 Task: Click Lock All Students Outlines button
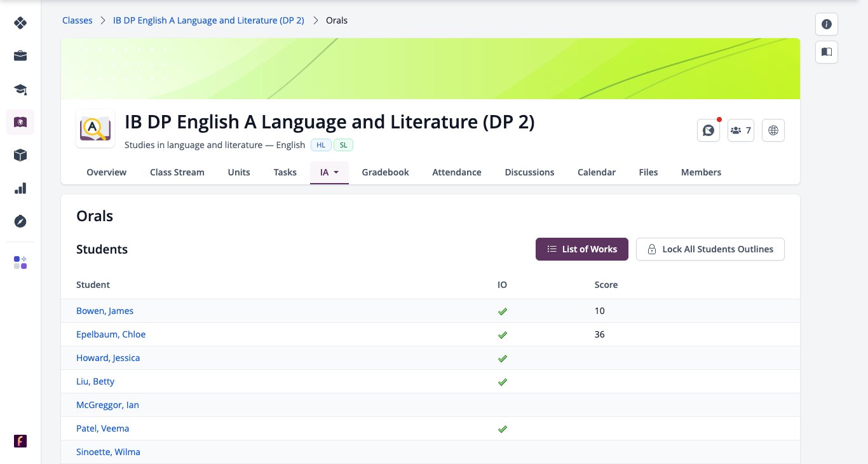[x=710, y=249]
